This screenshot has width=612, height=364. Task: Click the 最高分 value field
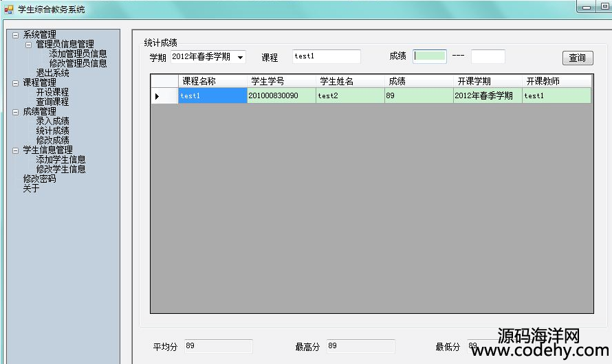click(360, 346)
